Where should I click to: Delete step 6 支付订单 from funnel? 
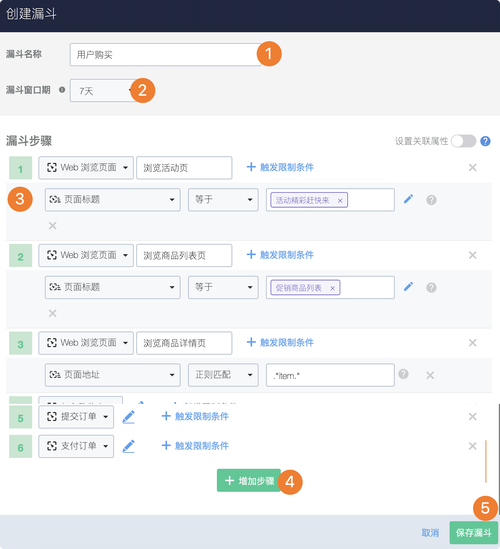point(472,446)
